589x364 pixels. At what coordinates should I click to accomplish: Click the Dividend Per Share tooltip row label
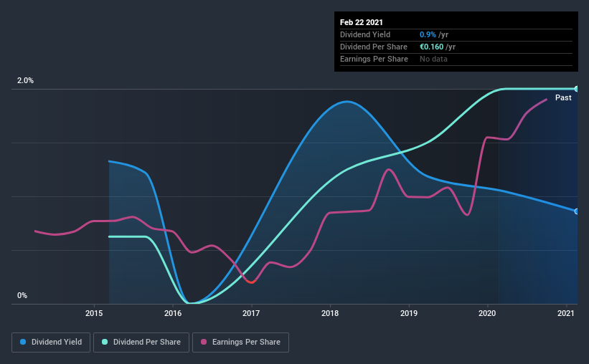(x=373, y=47)
